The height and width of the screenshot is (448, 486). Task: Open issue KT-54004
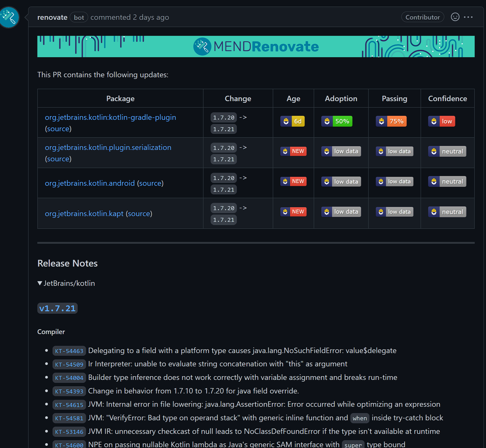[x=69, y=377]
